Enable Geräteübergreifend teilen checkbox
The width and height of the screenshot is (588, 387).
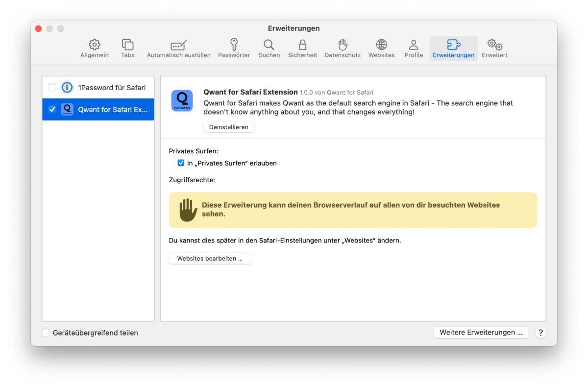point(46,333)
